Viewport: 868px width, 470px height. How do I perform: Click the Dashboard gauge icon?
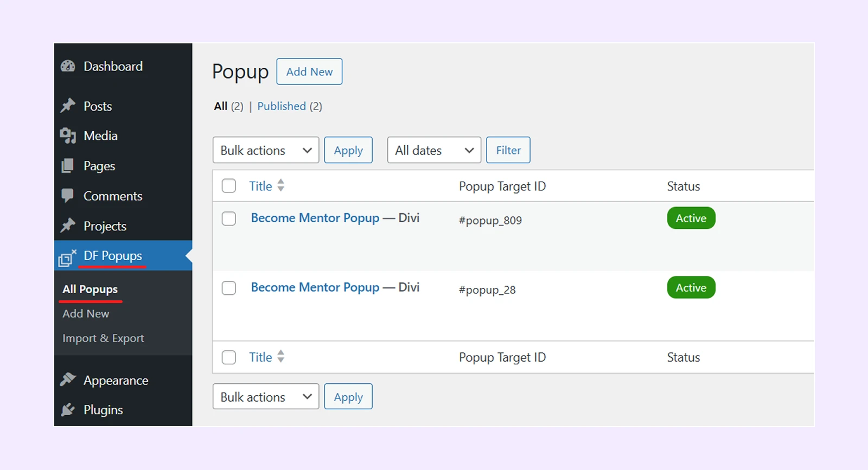68,66
